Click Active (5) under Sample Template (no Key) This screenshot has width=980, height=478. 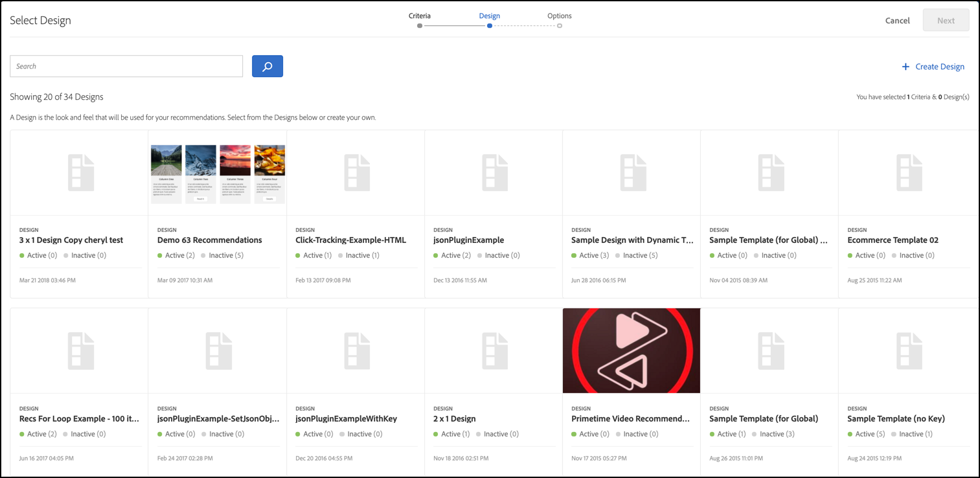(866, 435)
